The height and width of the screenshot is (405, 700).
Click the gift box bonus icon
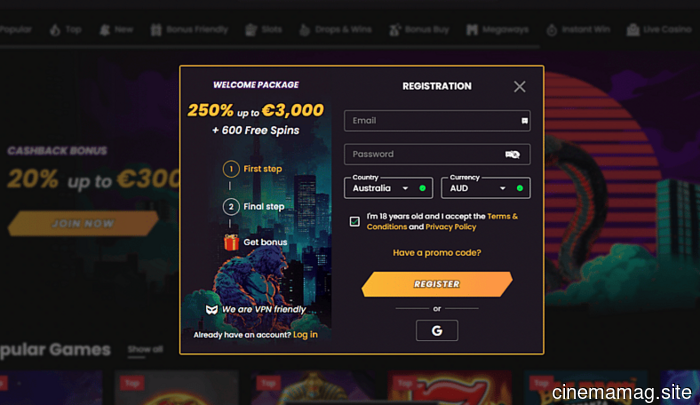(x=232, y=242)
